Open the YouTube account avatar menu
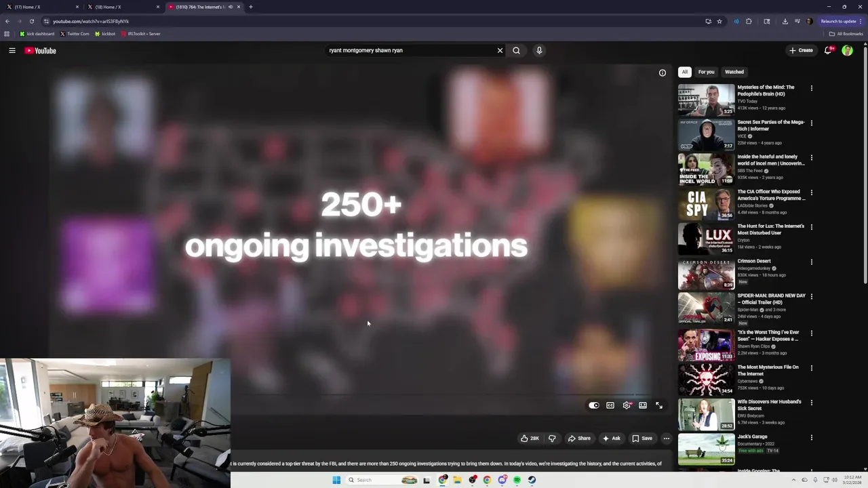Image resolution: width=868 pixels, height=488 pixels. tap(847, 50)
